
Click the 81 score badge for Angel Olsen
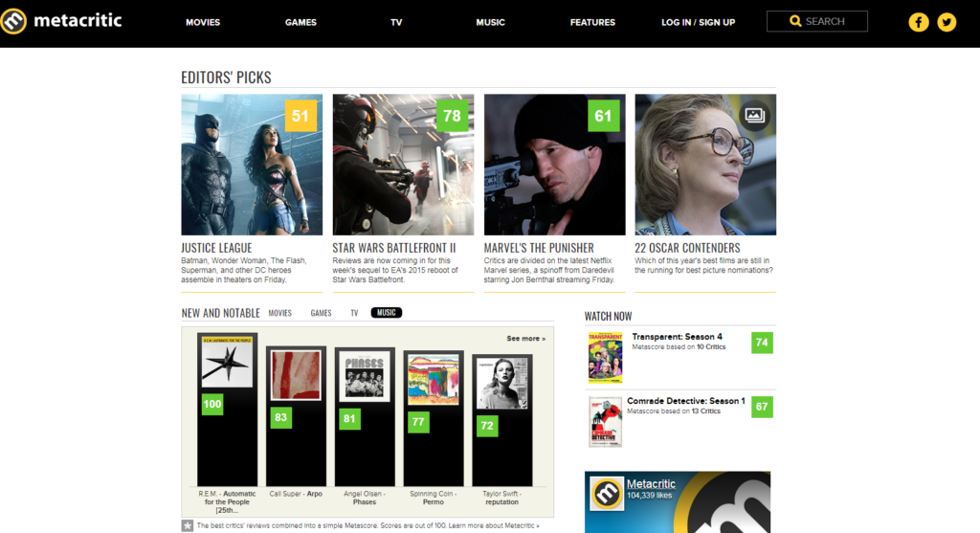(349, 419)
